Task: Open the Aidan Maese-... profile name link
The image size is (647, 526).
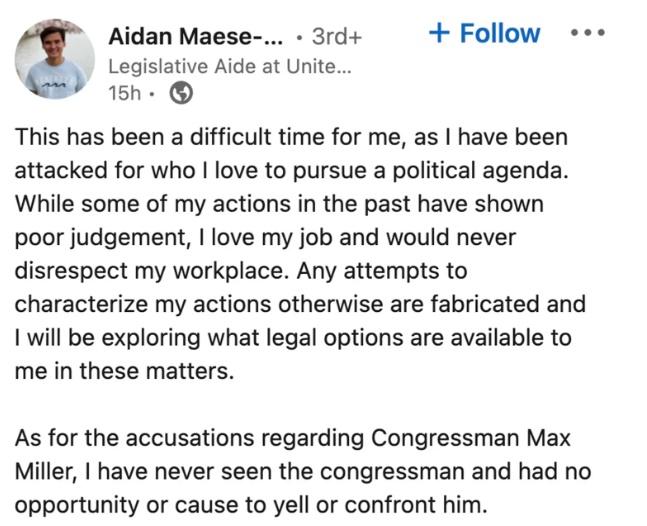Action: (196, 38)
